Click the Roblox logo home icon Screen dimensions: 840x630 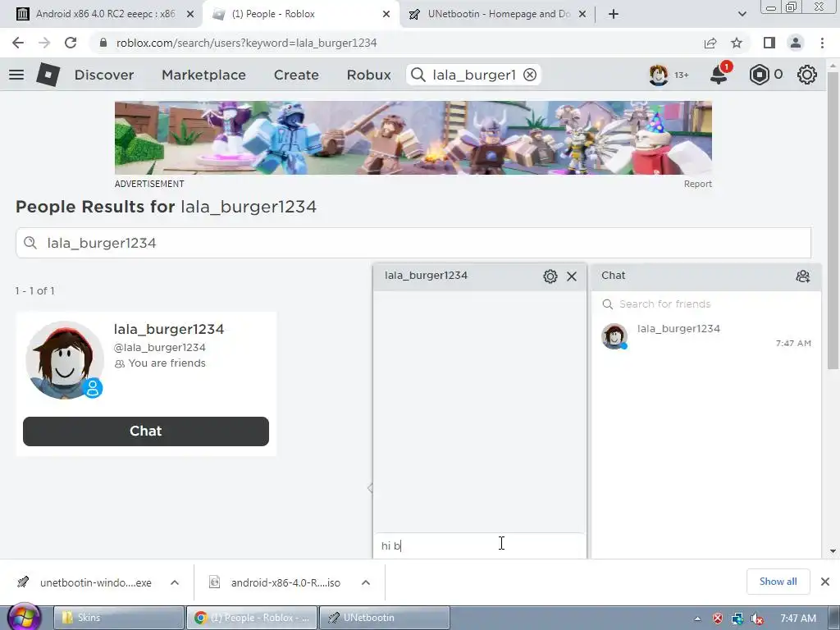coord(48,75)
